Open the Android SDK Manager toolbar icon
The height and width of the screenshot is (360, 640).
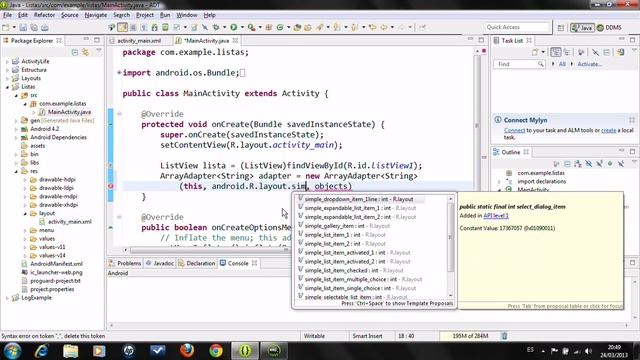click(154, 27)
